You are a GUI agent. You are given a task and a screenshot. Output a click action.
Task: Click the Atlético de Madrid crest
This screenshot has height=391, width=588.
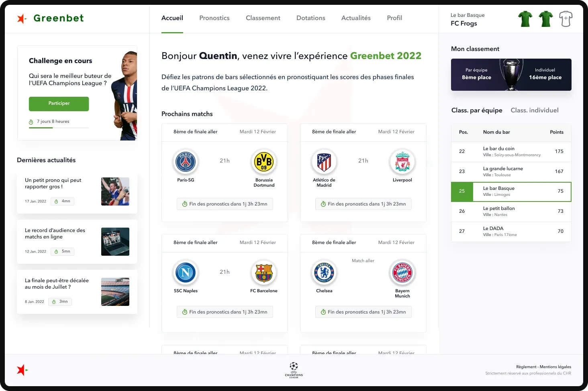[x=324, y=162]
